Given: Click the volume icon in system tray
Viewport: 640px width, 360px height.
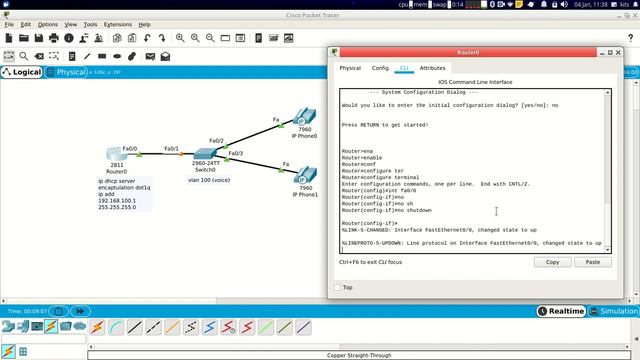Looking at the screenshot, I should coord(564,4).
